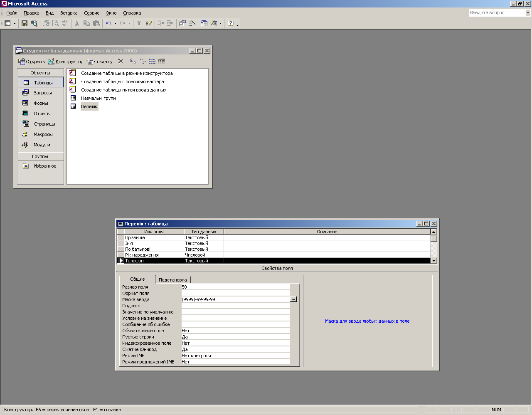Click the Обязательное поле value Нет

click(235, 331)
